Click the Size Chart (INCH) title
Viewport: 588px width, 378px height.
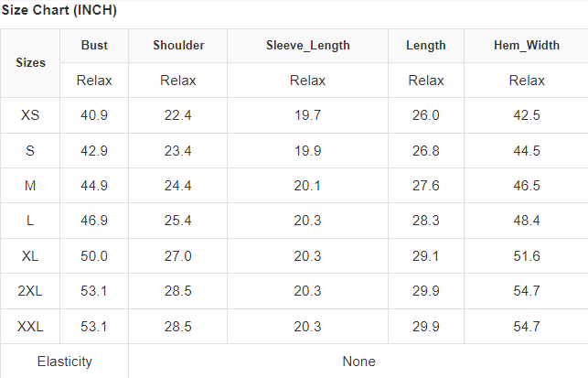pos(59,11)
